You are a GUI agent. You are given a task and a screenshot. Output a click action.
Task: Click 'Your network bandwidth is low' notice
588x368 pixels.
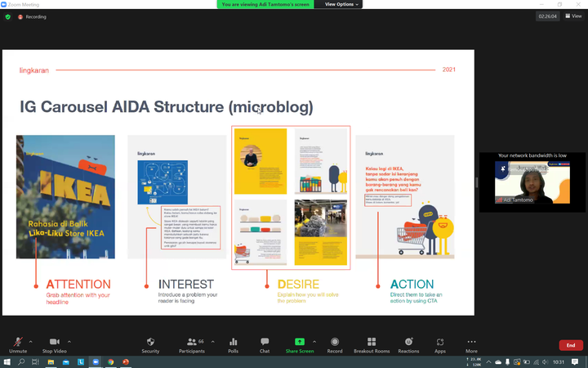tap(532, 155)
